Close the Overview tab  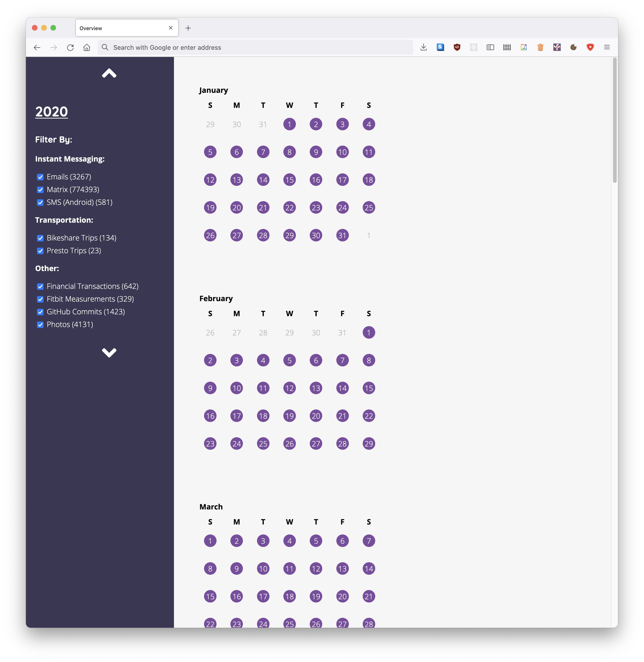pos(171,28)
